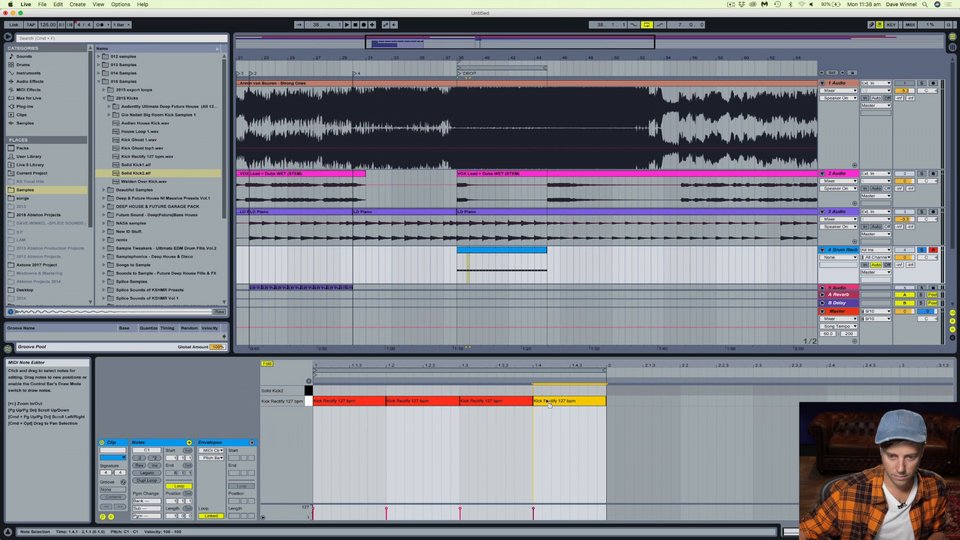Image resolution: width=960 pixels, height=540 pixels.
Task: Click the arrangement overview bar
Action: pyautogui.click(x=588, y=42)
